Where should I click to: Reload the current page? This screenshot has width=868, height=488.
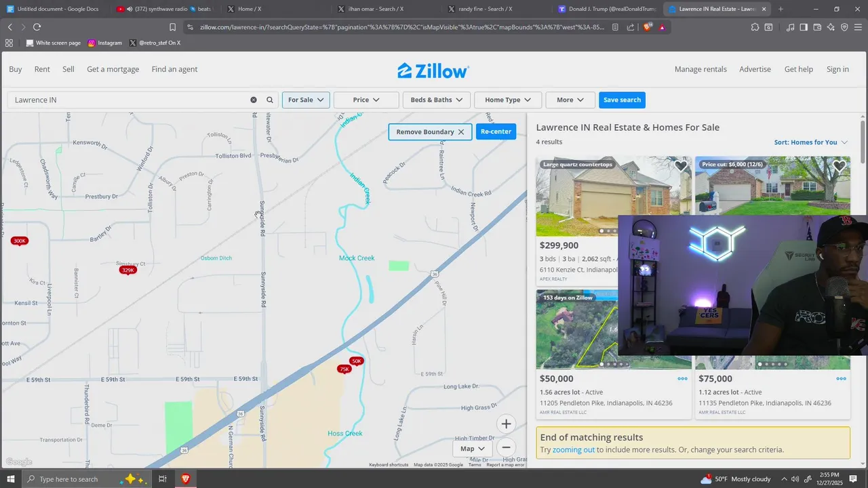37,27
